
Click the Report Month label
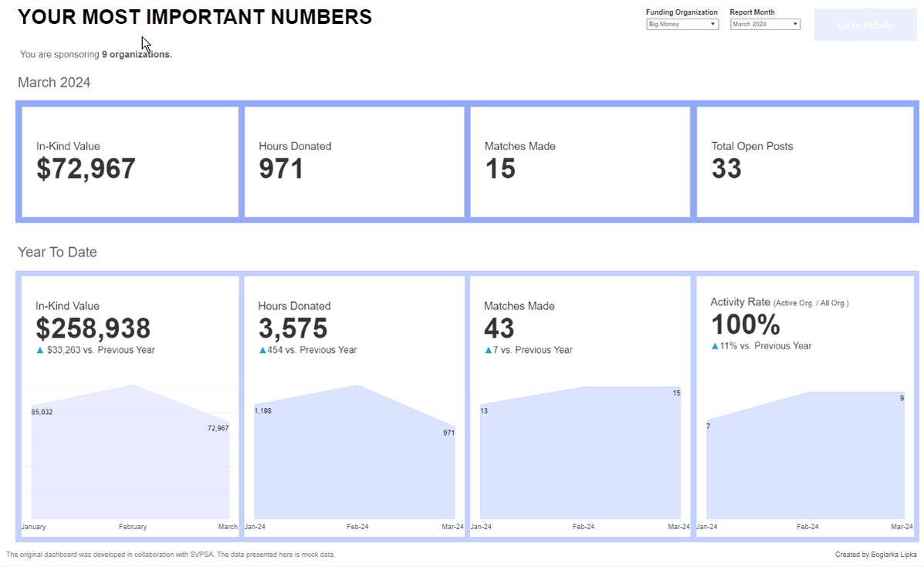pyautogui.click(x=752, y=12)
